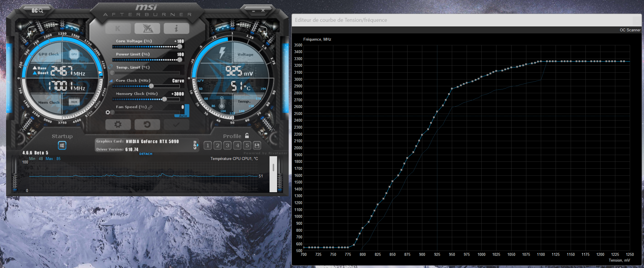Select profile slot 3
The image size is (644, 268).
tap(228, 145)
